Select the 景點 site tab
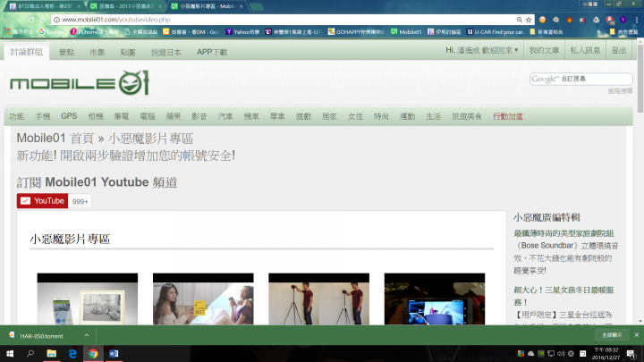Image resolution: width=644 pixels, height=362 pixels. pos(66,52)
